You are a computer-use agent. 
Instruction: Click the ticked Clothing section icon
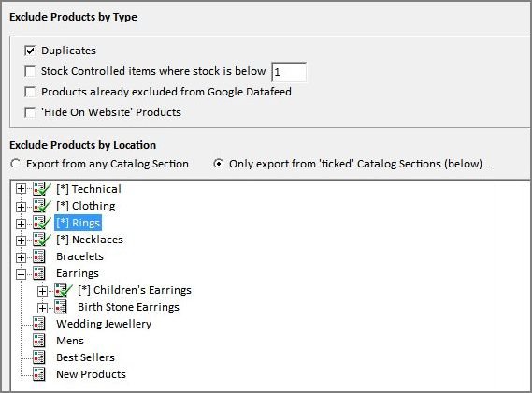tap(42, 206)
